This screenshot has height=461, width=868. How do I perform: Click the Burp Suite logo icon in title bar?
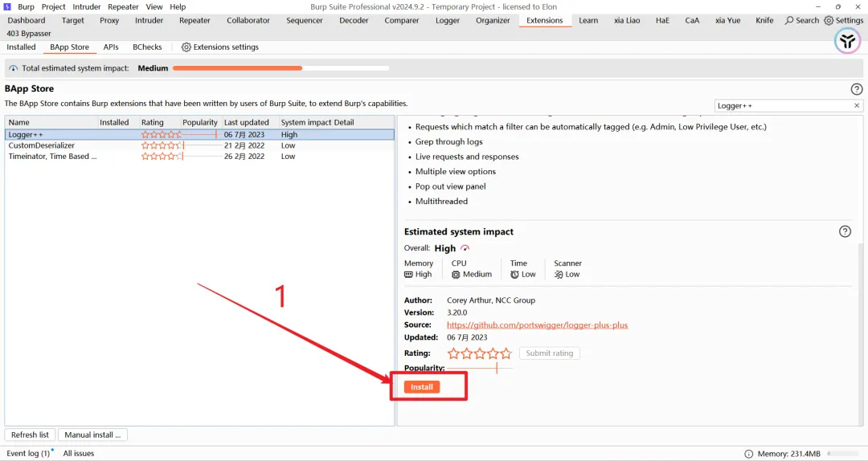[x=7, y=6]
